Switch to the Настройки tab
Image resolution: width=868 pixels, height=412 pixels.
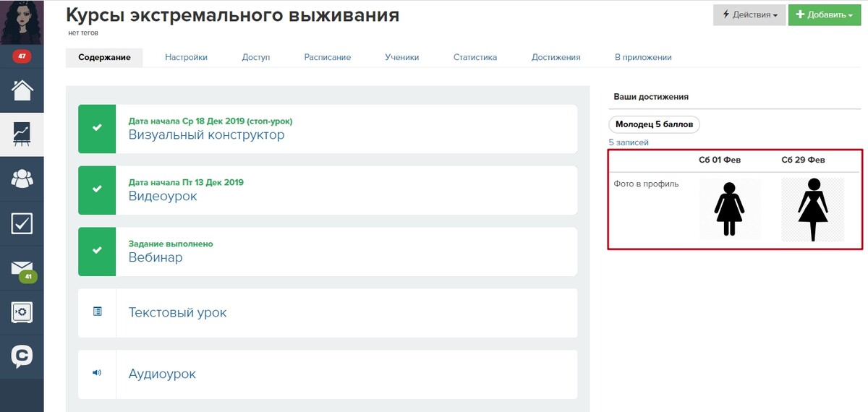tap(186, 58)
